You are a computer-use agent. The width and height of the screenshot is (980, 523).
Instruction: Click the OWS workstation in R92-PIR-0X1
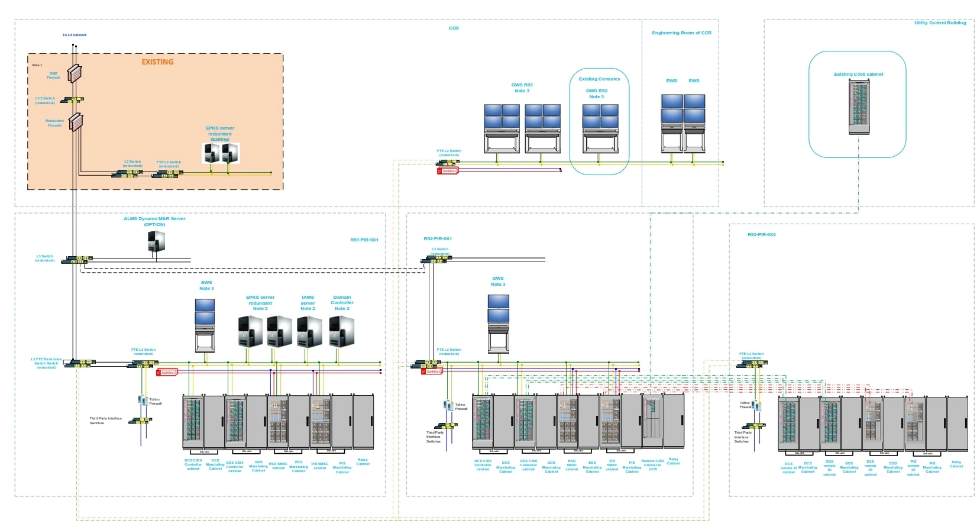tap(498, 322)
